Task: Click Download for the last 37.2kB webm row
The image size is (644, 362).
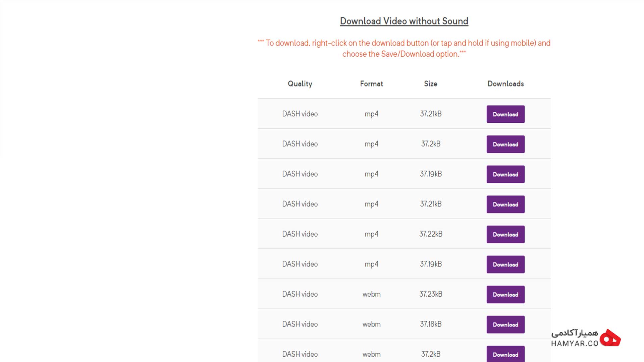Action: pyautogui.click(x=505, y=354)
